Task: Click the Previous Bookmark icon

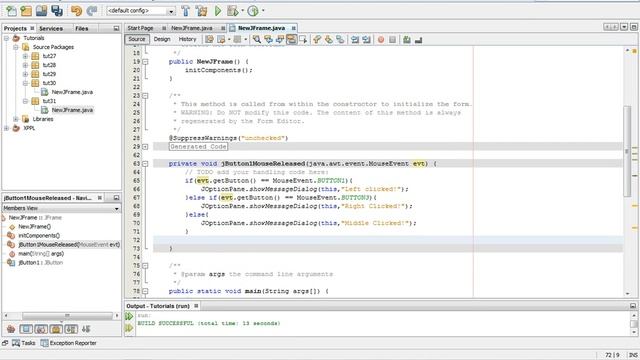Action: (317, 40)
